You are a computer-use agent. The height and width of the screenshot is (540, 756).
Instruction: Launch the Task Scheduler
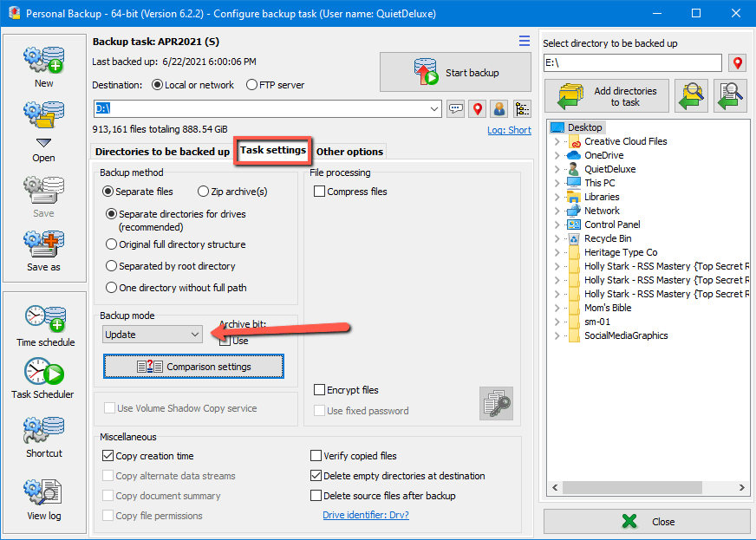click(42, 379)
